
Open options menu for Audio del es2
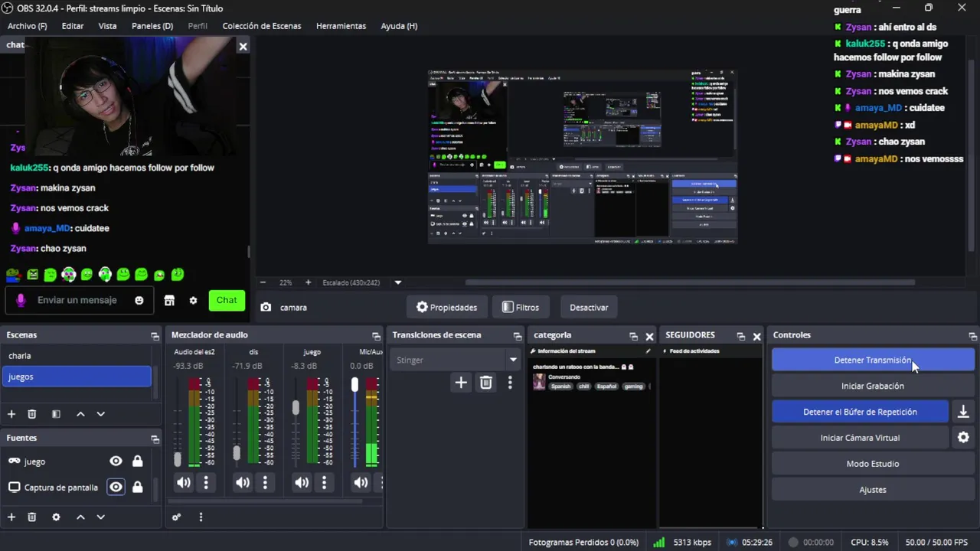tap(206, 482)
